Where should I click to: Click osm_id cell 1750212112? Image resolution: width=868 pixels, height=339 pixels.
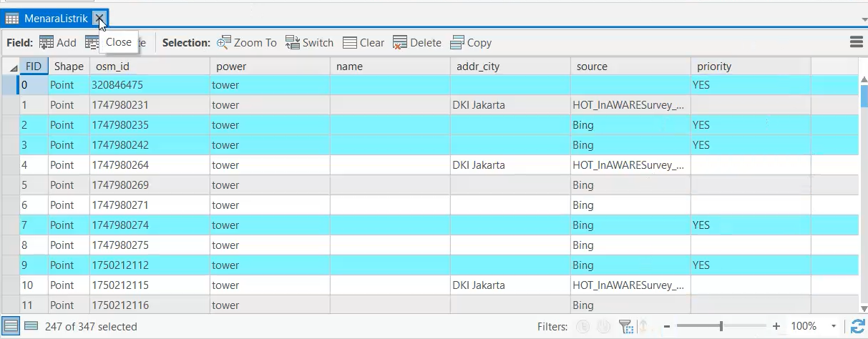coord(150,265)
